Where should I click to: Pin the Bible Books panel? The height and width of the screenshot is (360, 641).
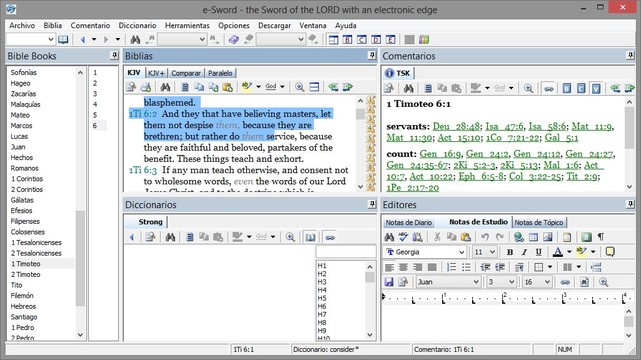[x=114, y=56]
